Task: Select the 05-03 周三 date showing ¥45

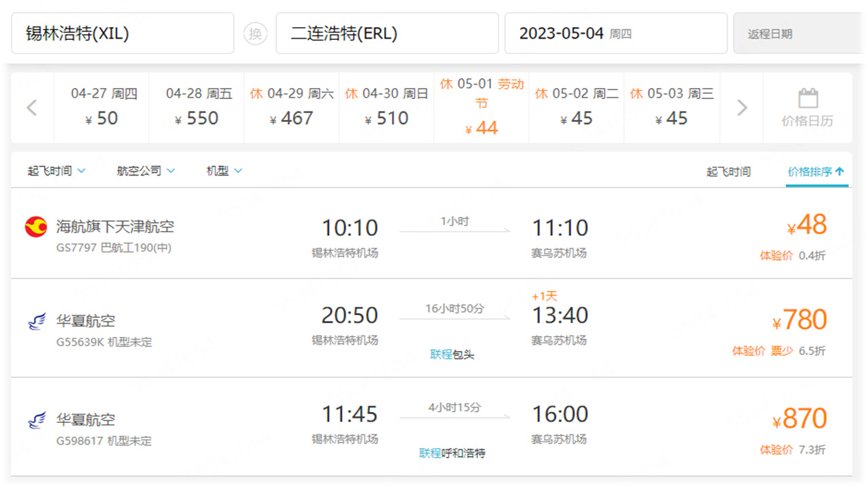Action: [671, 107]
